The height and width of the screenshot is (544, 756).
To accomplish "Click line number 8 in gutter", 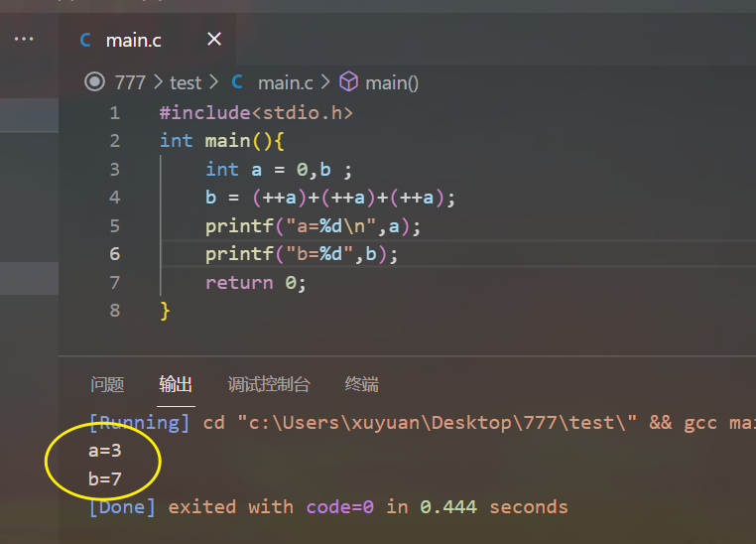I will [x=115, y=310].
